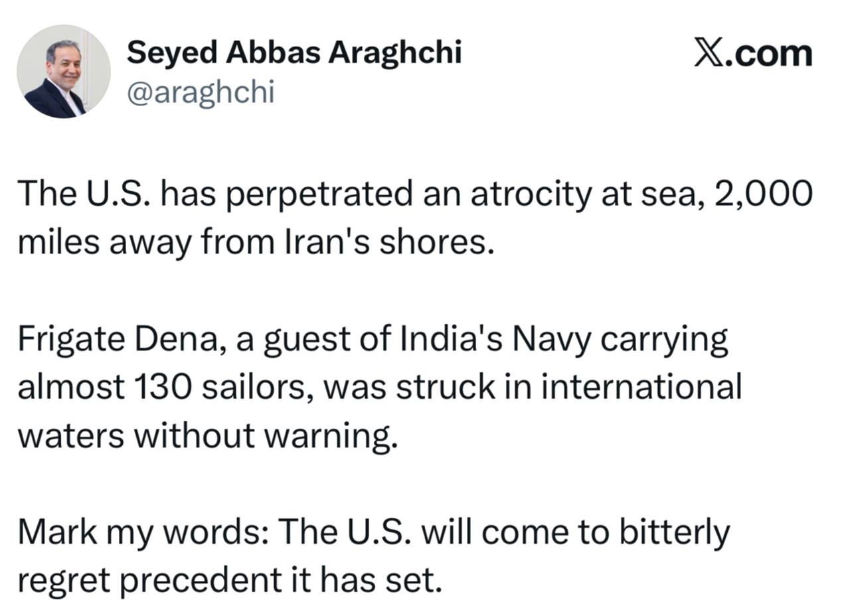Open Seyed Abbas Araghchi's profile photo
The height and width of the screenshot is (616, 850).
63,72
